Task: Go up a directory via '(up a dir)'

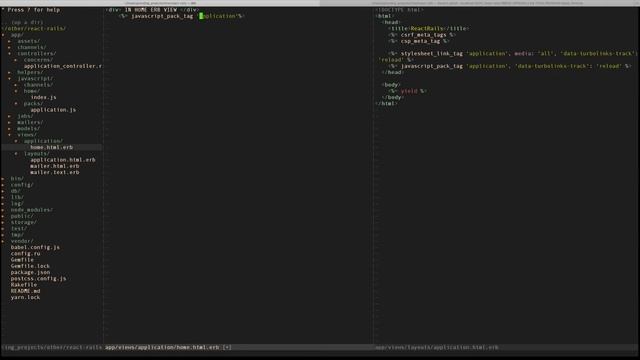Action: coord(27,22)
